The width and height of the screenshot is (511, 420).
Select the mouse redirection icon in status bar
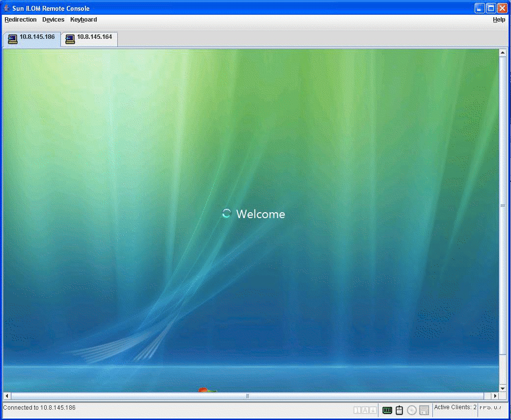point(399,410)
